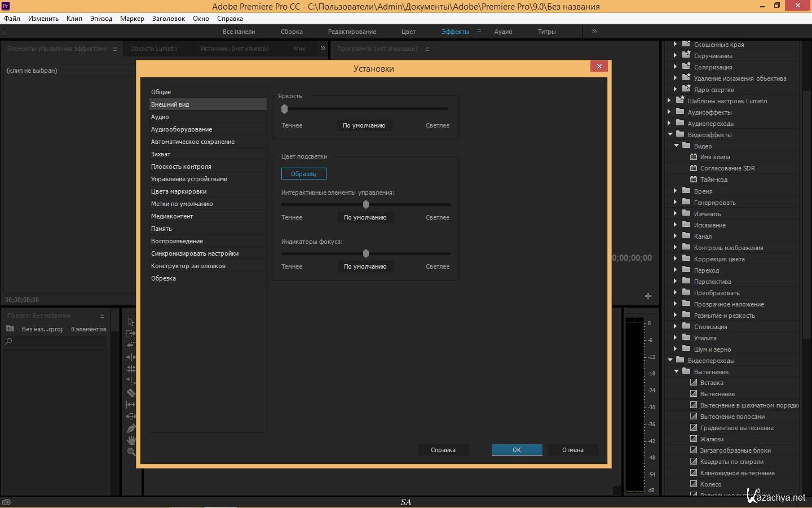812x508 pixels.
Task: Expand the Коррекция цвета folder
Action: point(676,259)
